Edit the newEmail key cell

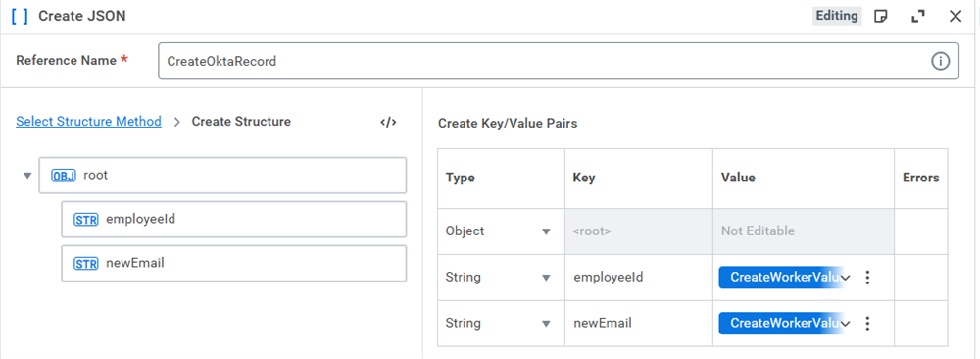639,324
